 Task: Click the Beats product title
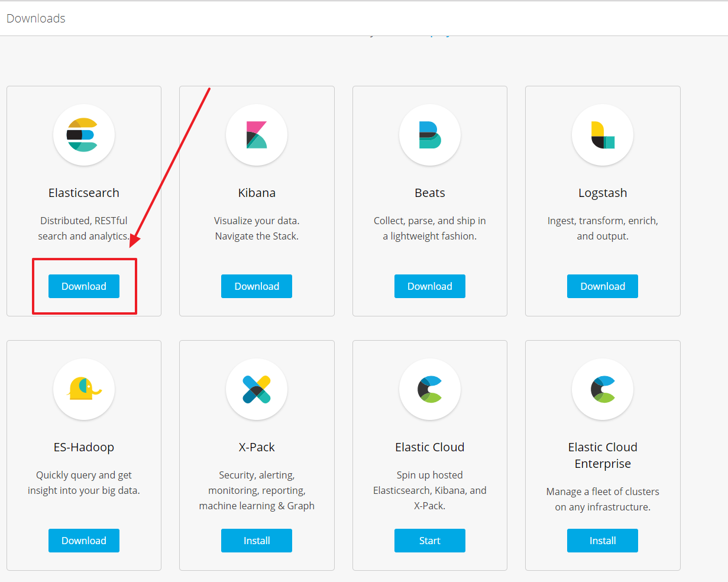coord(430,193)
